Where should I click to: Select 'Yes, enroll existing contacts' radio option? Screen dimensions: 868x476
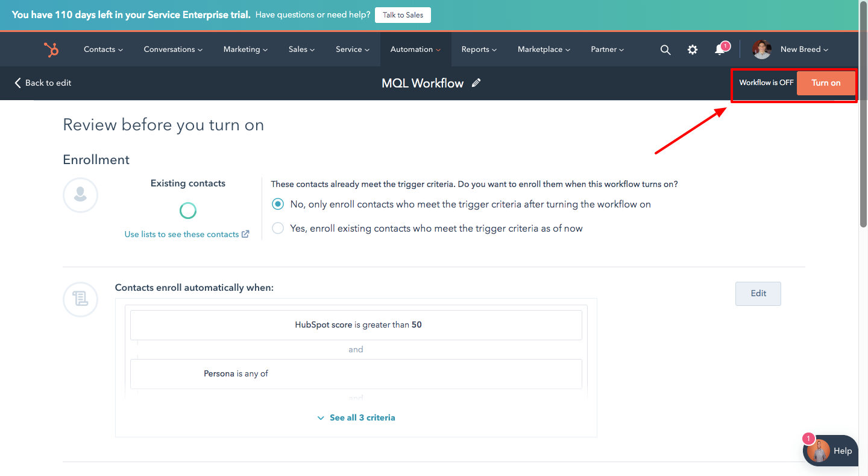click(278, 229)
